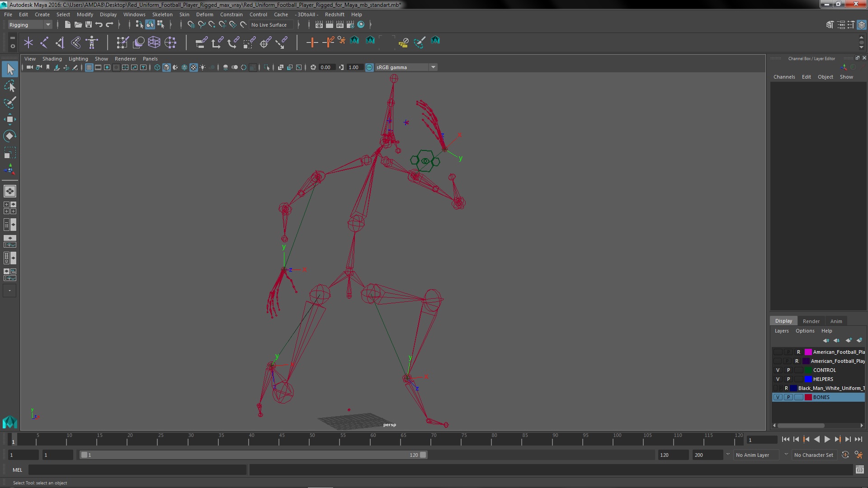Activate the Scale tool in the toolbox

tap(9, 153)
